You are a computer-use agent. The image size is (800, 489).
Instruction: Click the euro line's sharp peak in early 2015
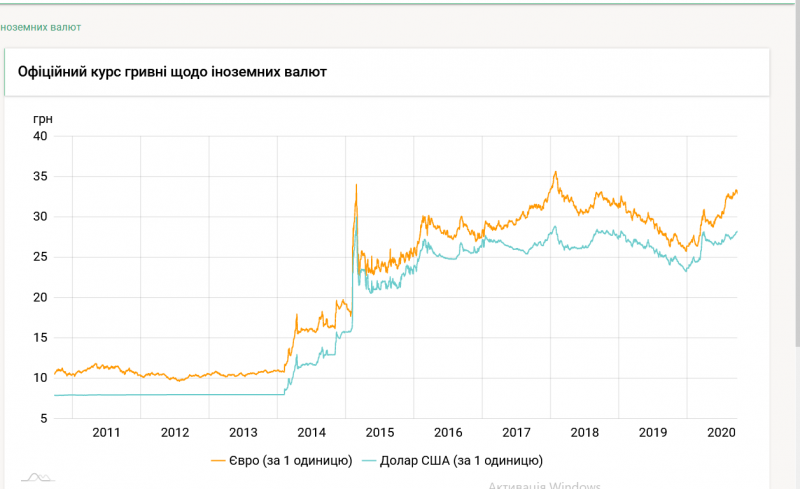click(x=356, y=184)
